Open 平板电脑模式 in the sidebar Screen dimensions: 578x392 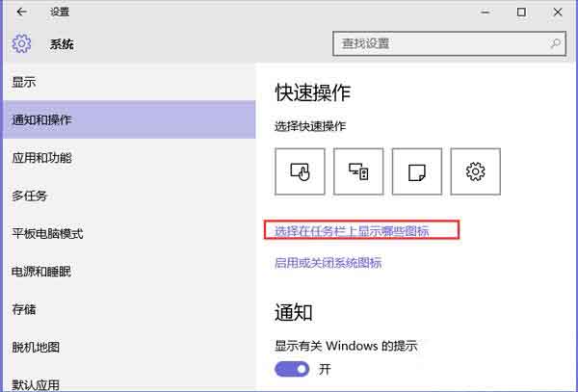coord(47,233)
